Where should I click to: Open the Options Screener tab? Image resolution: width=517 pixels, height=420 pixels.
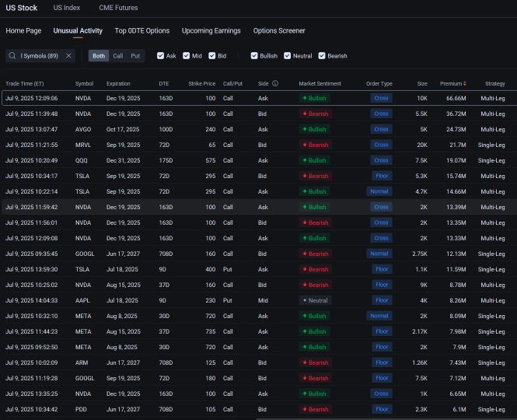(x=279, y=30)
